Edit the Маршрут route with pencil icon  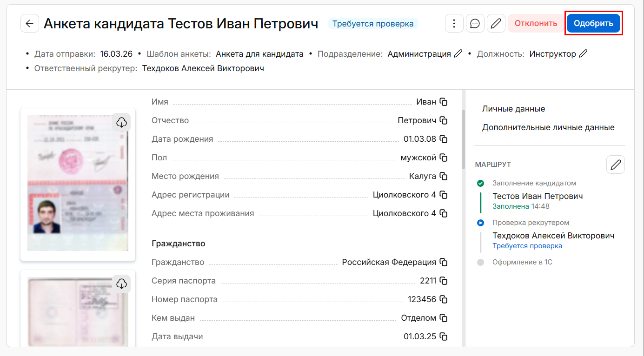click(616, 165)
